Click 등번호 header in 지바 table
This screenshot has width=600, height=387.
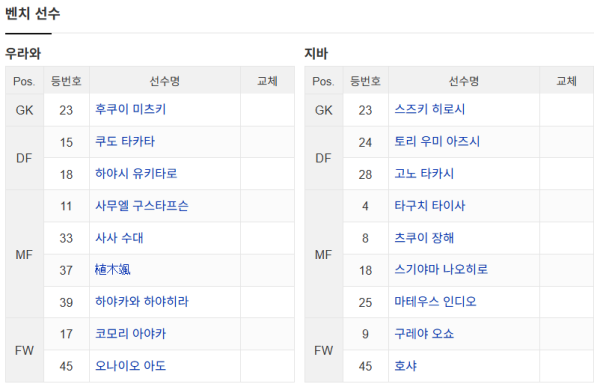click(365, 81)
